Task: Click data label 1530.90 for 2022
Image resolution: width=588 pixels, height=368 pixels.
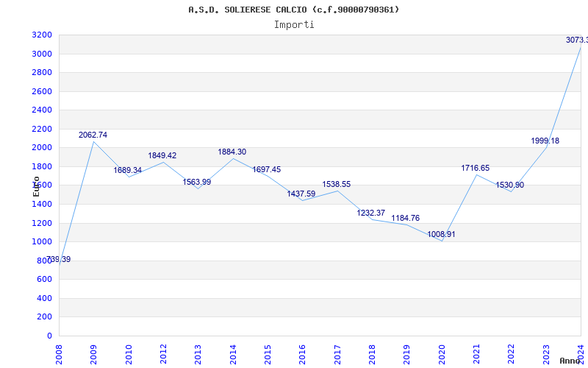Action: point(510,185)
